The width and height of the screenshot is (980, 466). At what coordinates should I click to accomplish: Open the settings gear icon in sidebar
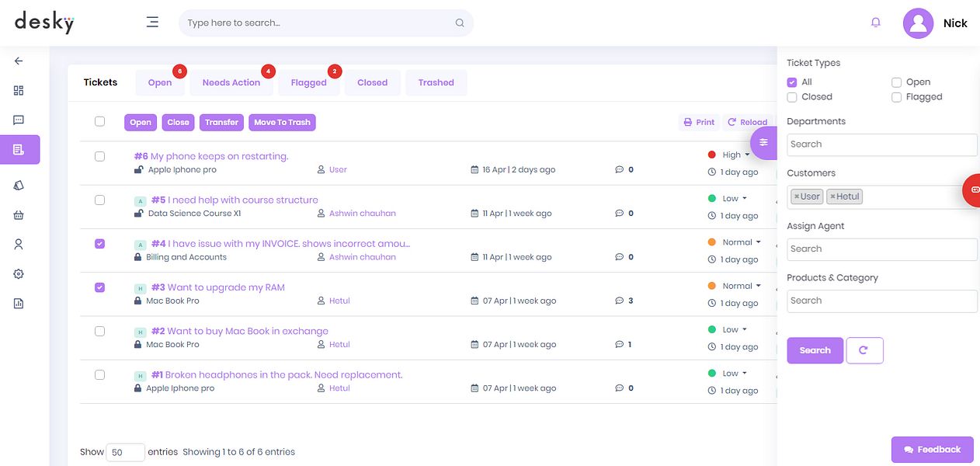(x=19, y=274)
